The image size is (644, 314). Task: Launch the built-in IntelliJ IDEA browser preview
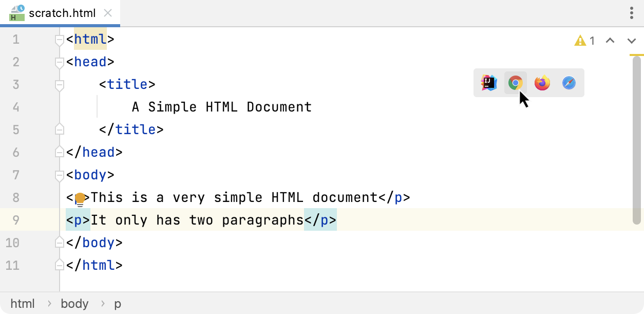pyautogui.click(x=488, y=83)
